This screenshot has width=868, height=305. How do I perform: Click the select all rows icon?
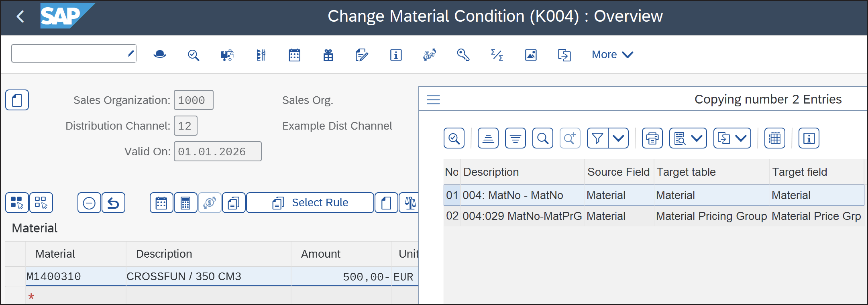click(x=17, y=203)
